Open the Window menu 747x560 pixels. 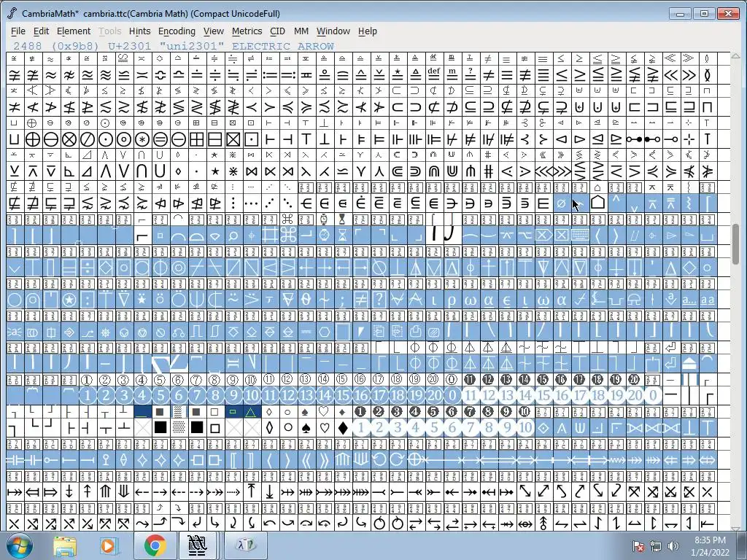point(333,31)
